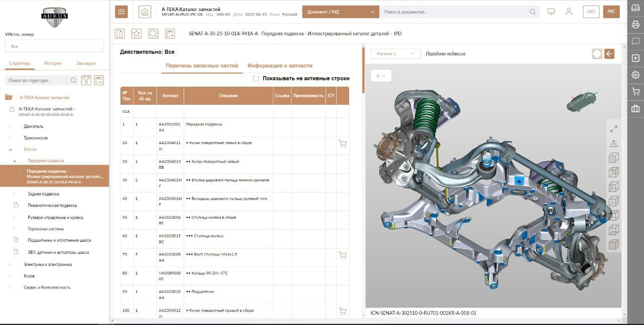Select the "Перечень запасных частей" tab
Viewport: 644px width, 325px height.
pos(202,66)
